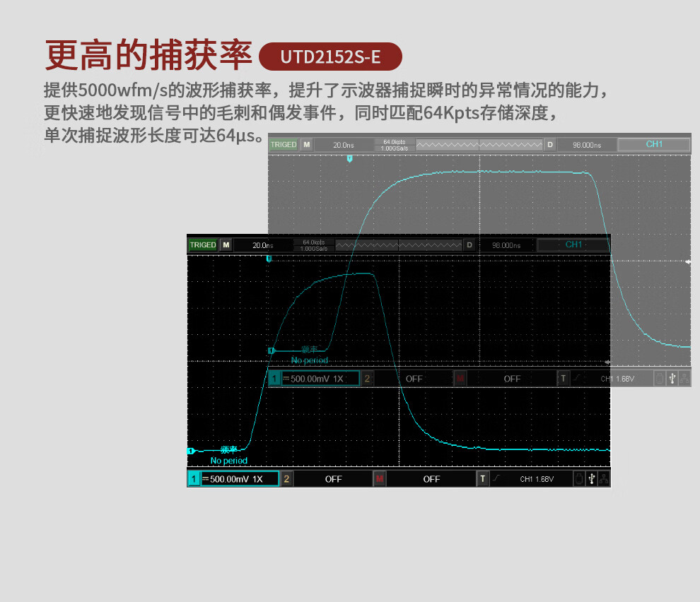Viewport: 700px width, 602px height.
Task: Toggle red Math M icon in gray screen
Action: pos(460,379)
